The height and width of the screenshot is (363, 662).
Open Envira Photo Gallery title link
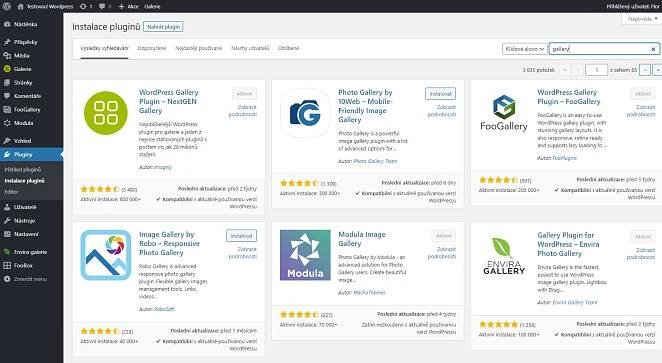(568, 244)
